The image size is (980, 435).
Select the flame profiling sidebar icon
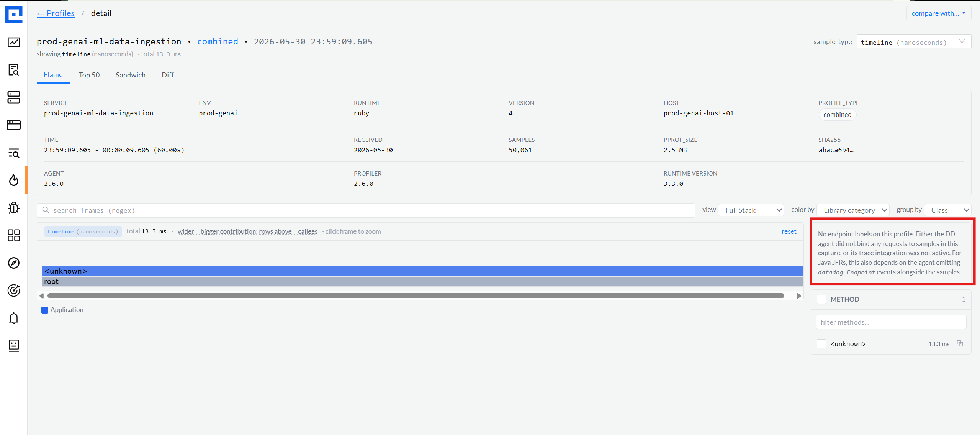click(x=14, y=180)
